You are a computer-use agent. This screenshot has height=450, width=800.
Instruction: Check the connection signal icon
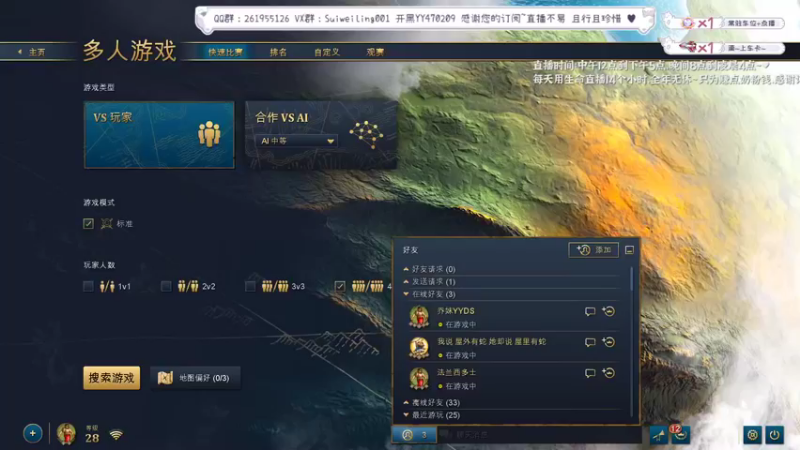116,435
